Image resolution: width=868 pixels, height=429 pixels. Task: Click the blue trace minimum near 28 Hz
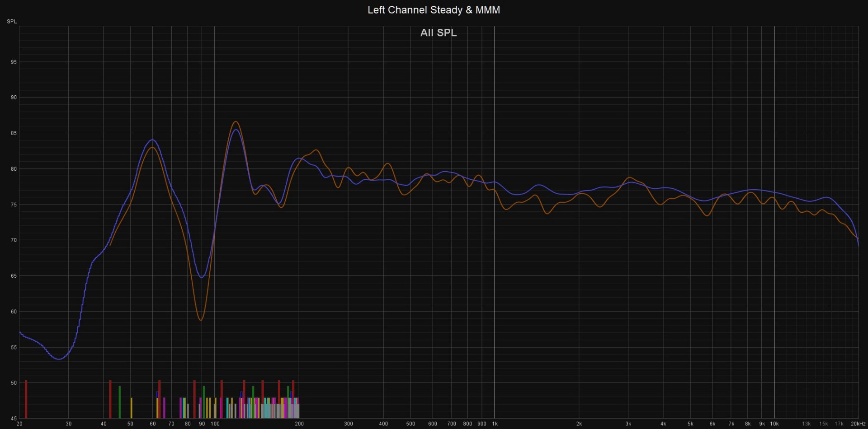pos(59,359)
